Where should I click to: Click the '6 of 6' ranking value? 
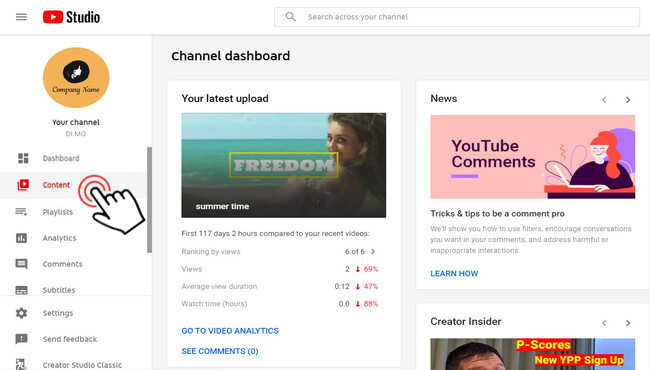(x=355, y=252)
